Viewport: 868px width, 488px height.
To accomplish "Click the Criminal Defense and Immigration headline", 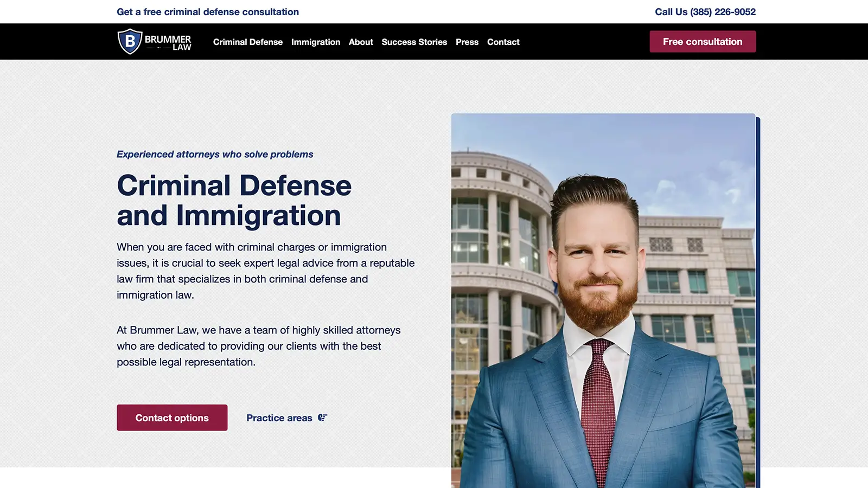I will point(233,201).
